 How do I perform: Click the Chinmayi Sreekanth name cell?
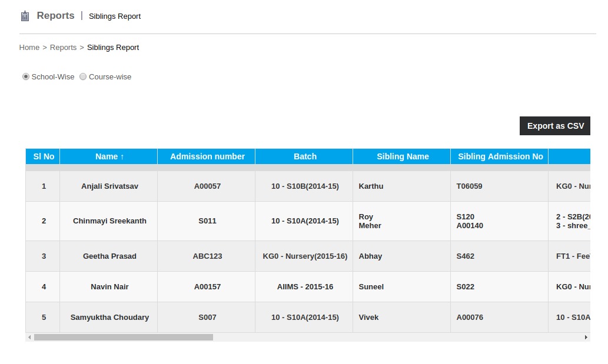109,221
